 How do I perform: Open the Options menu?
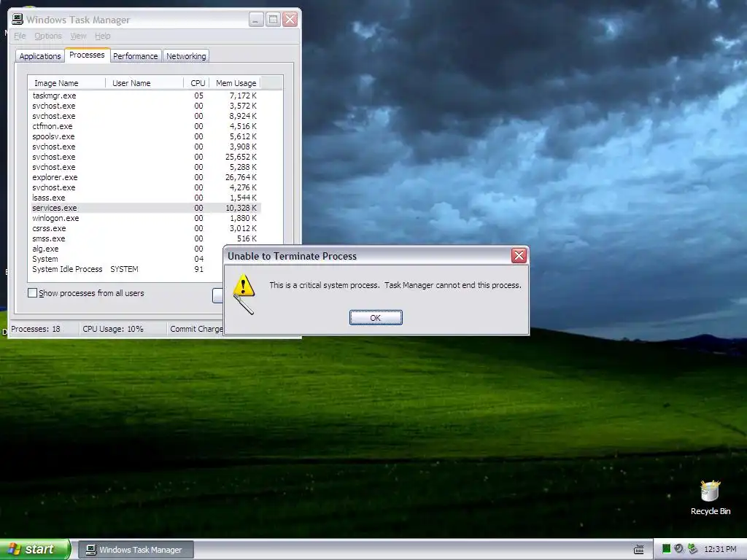pyautogui.click(x=48, y=36)
